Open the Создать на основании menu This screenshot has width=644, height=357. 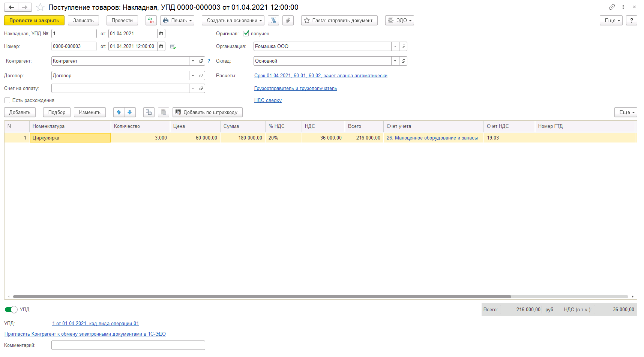(x=233, y=20)
